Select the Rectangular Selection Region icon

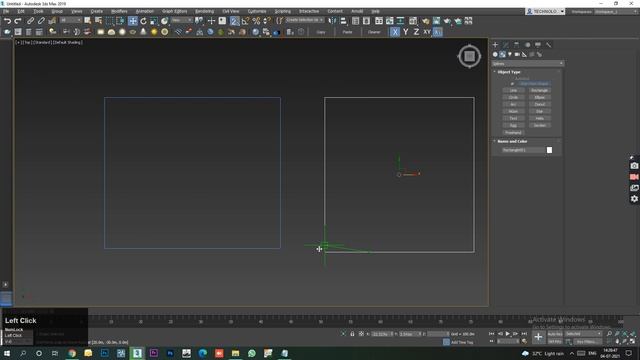point(109,21)
